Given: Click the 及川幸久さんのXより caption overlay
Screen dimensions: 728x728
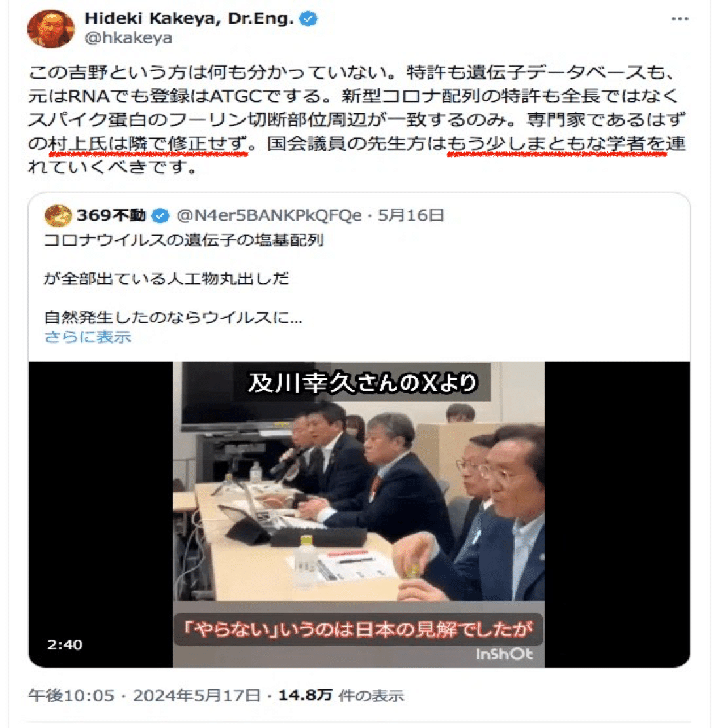Looking at the screenshot, I should click(x=363, y=383).
